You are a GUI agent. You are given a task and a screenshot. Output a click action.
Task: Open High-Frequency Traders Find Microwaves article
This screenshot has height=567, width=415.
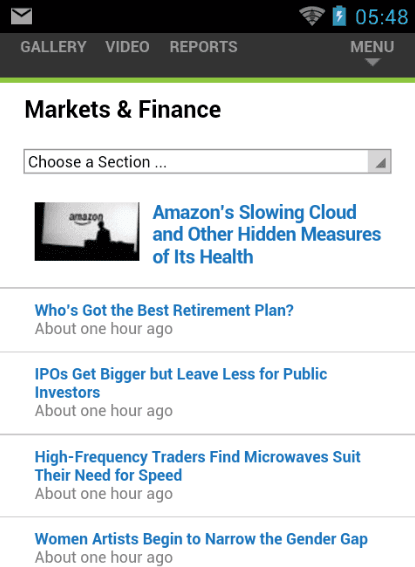pyautogui.click(x=197, y=466)
